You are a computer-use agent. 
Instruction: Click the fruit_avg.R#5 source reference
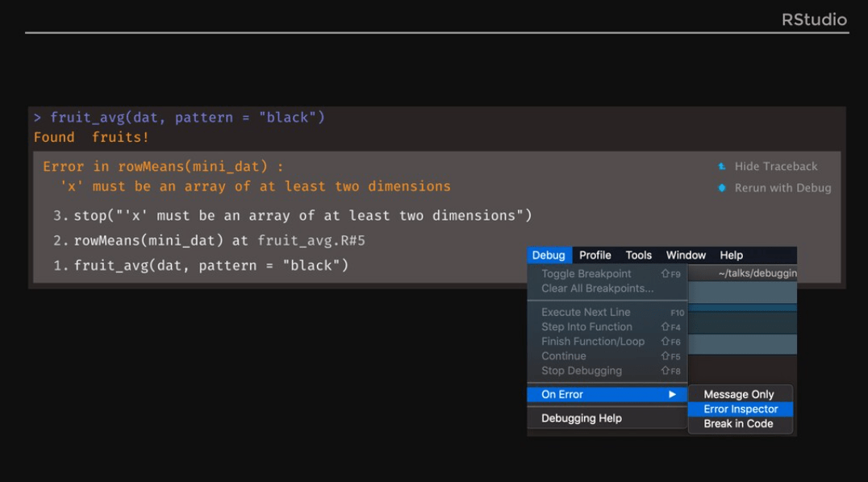point(311,240)
